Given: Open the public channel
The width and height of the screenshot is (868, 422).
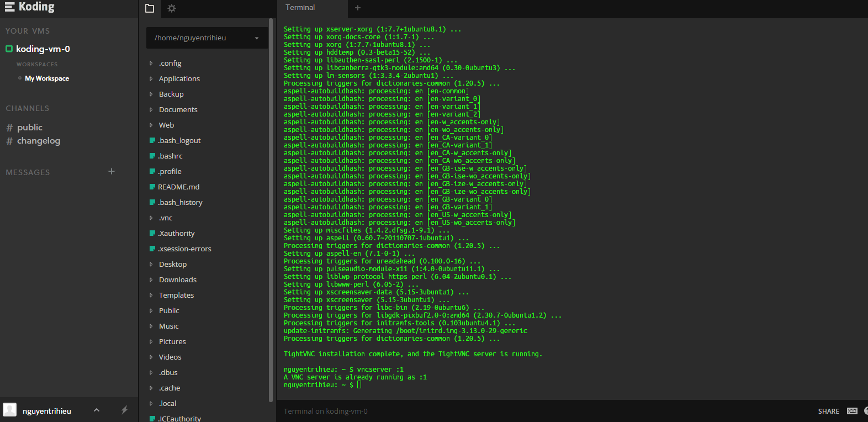Looking at the screenshot, I should pyautogui.click(x=29, y=128).
